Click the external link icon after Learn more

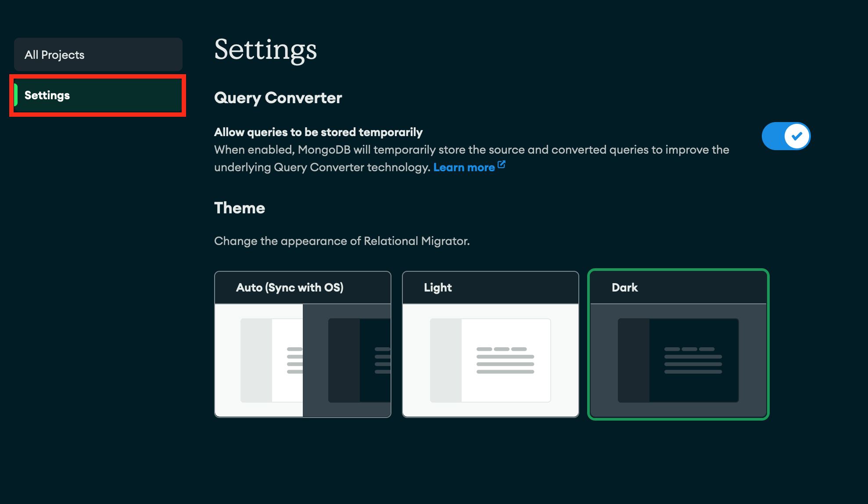pyautogui.click(x=502, y=165)
